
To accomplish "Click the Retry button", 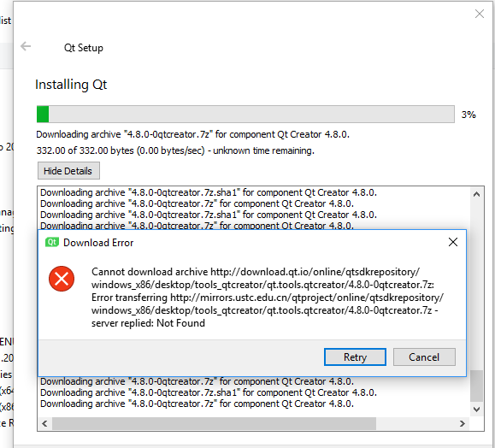I will [x=355, y=357].
